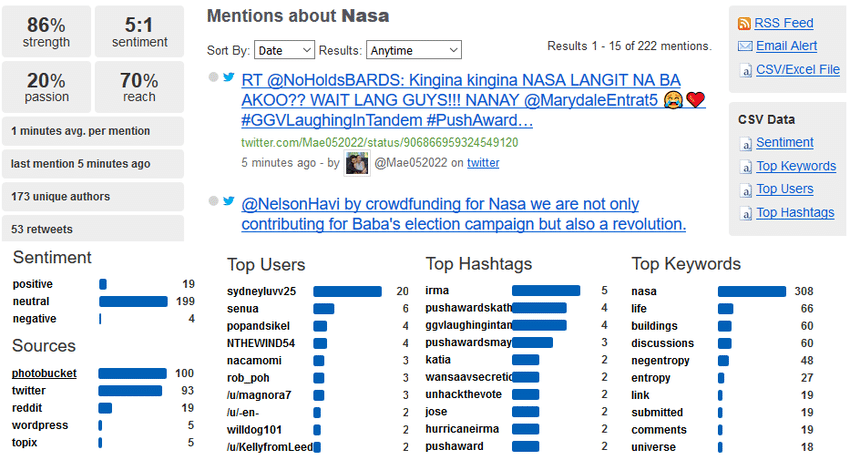This screenshot has height=460, width=850.
Task: Open the Sort By Date dropdown
Action: 284,50
